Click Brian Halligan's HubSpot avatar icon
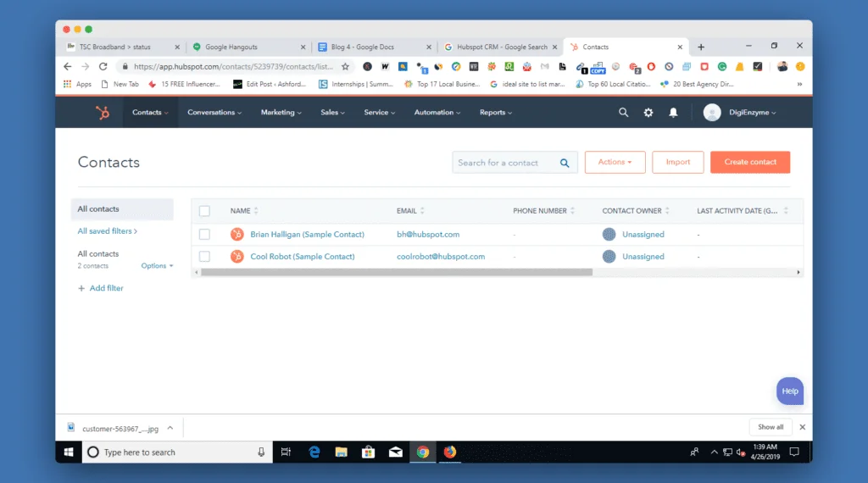 (x=237, y=234)
